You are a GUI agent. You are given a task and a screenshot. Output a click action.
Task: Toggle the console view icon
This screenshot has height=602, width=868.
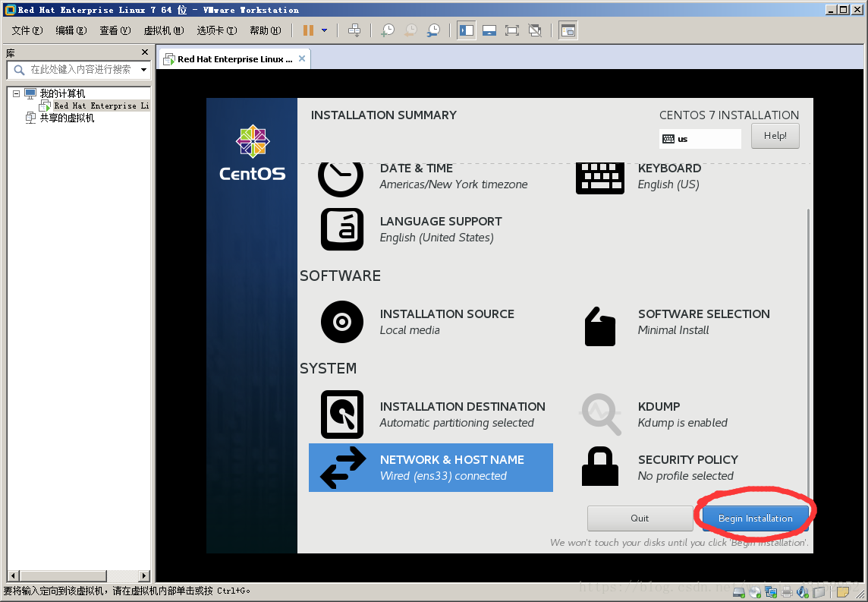click(x=568, y=30)
